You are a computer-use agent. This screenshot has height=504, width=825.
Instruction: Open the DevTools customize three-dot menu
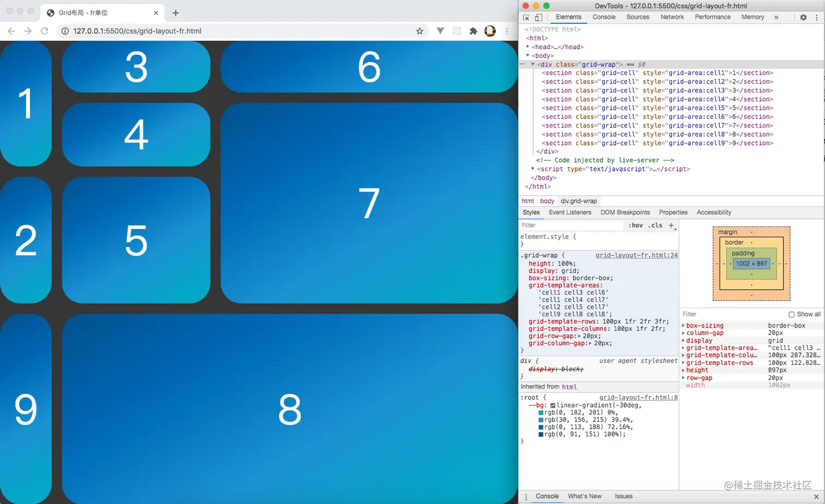(816, 17)
